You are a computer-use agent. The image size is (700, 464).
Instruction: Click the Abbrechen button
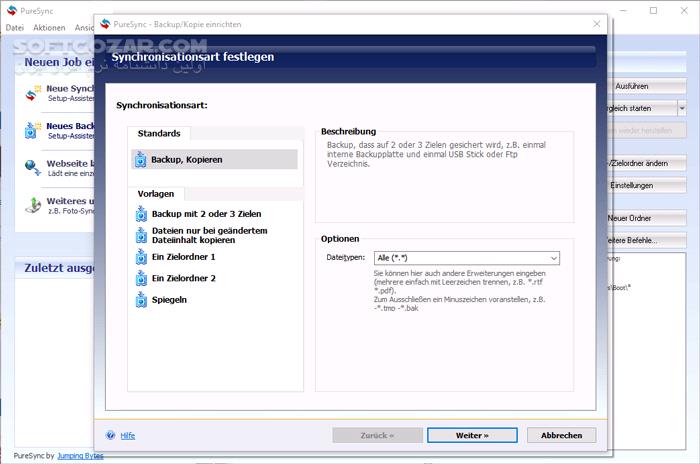coord(561,435)
